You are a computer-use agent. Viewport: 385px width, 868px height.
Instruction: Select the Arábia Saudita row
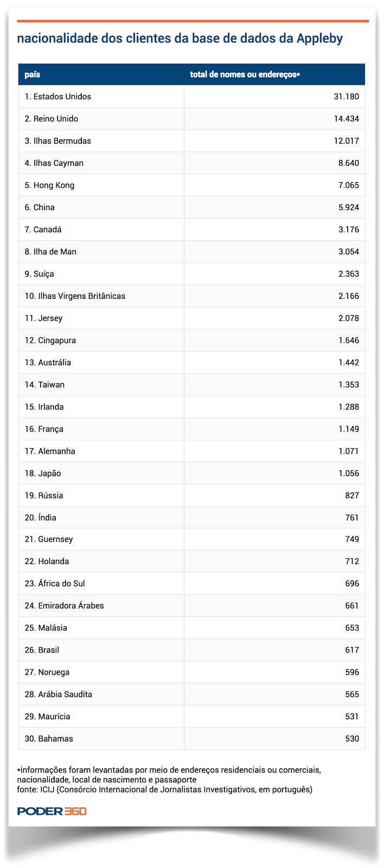click(x=192, y=694)
